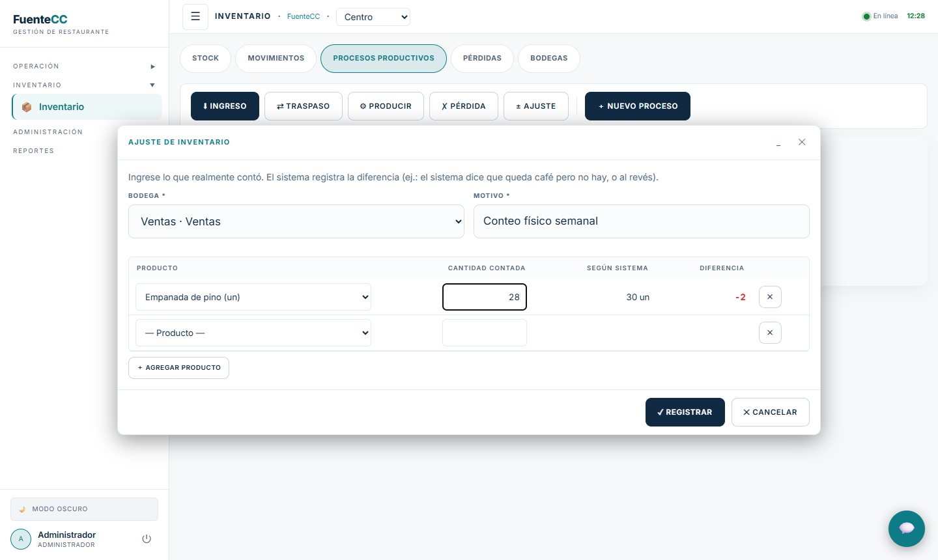Click the Traspaso button
This screenshot has height=560, width=938.
click(304, 106)
